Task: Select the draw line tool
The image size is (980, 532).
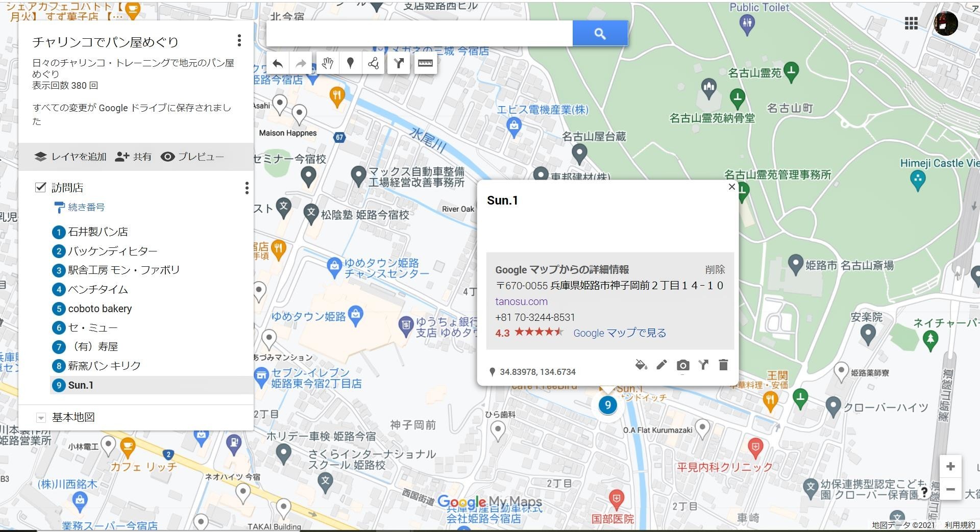Action: pos(373,63)
